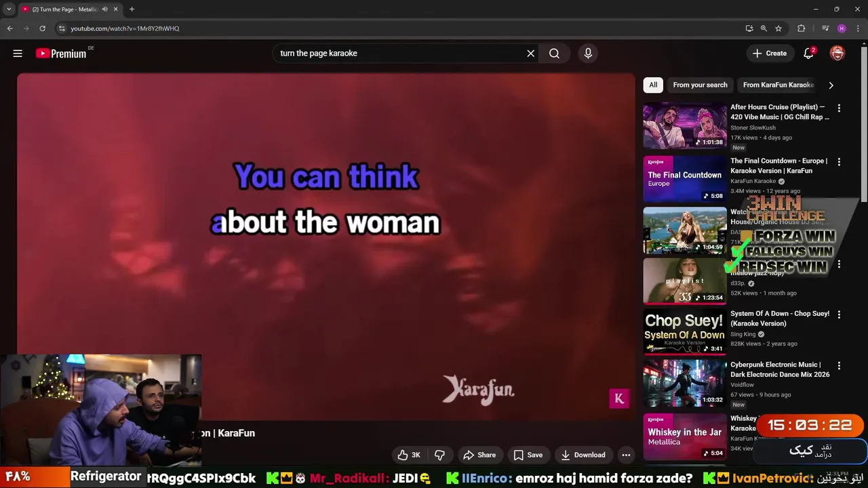Open the 'Sing King' channel link
Viewport: 868px width, 488px height.
click(743, 334)
